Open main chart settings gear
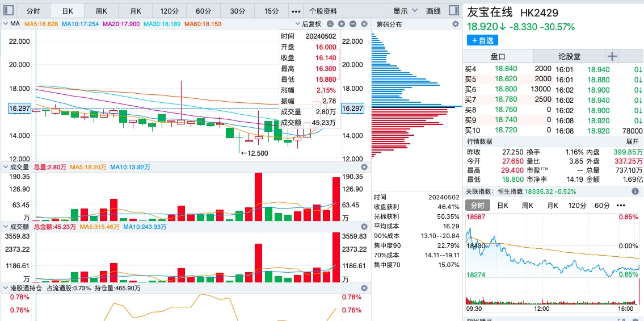This screenshot has height=321, width=644. (364, 24)
